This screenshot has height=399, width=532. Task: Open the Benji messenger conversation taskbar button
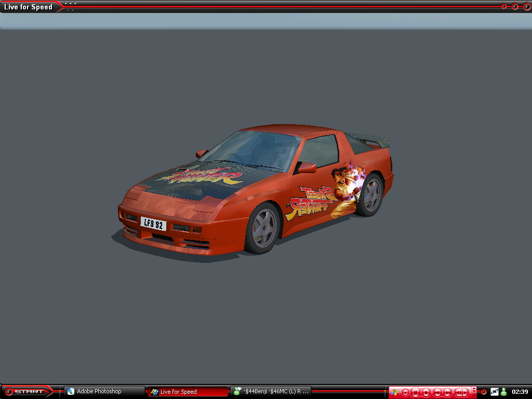click(x=271, y=392)
